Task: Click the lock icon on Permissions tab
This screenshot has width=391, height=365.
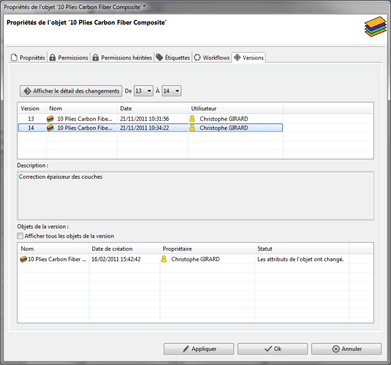Action: (x=52, y=58)
